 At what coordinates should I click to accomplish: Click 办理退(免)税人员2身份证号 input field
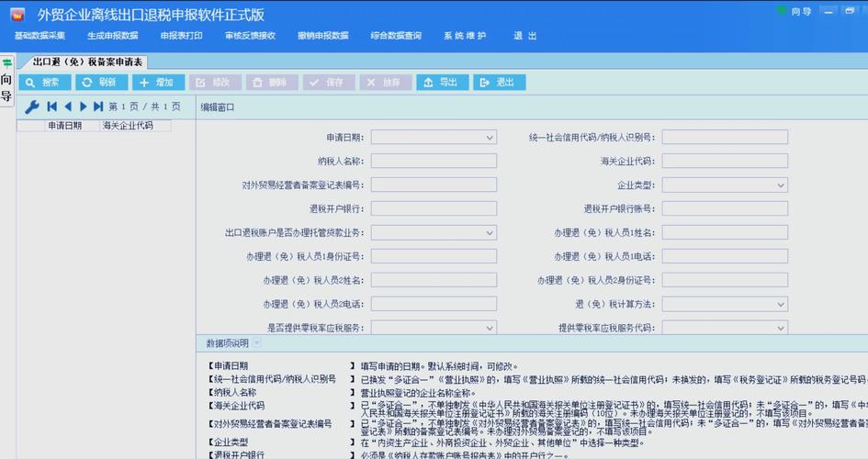pyautogui.click(x=725, y=280)
